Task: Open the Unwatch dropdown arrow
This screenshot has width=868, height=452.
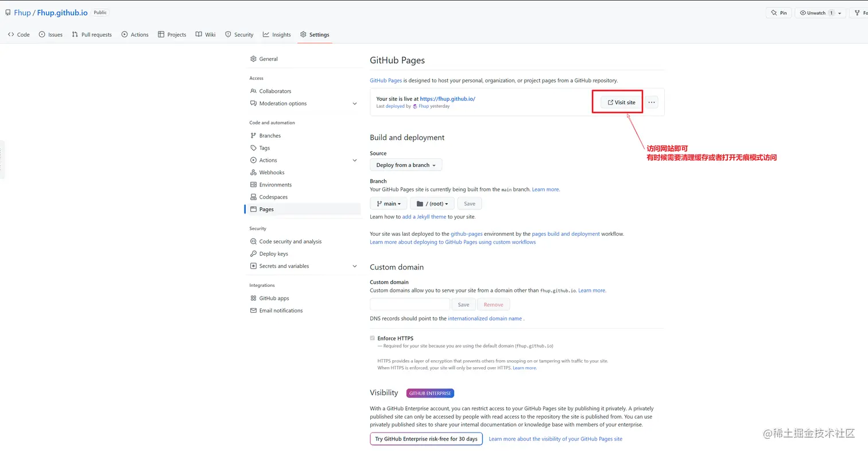Action: point(840,13)
